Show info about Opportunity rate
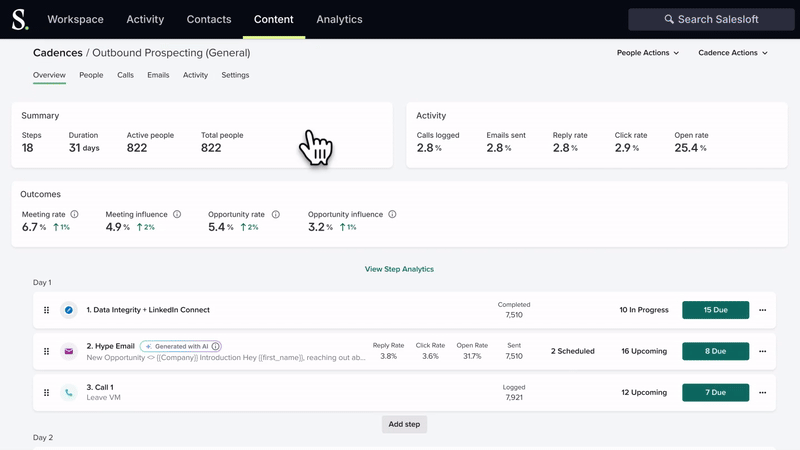This screenshot has height=450, width=800. pyautogui.click(x=276, y=214)
